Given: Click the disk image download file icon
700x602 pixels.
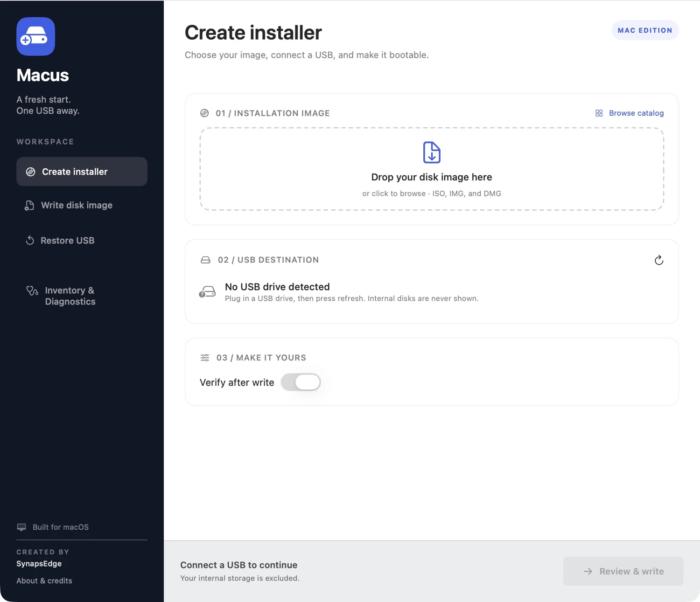Looking at the screenshot, I should pyautogui.click(x=432, y=152).
